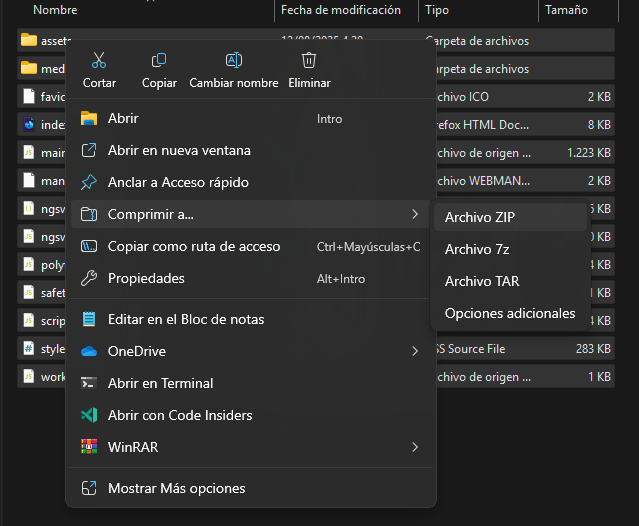This screenshot has height=526, width=639.
Task: Select Anclar a Acceso rápido pin option
Action: [178, 182]
